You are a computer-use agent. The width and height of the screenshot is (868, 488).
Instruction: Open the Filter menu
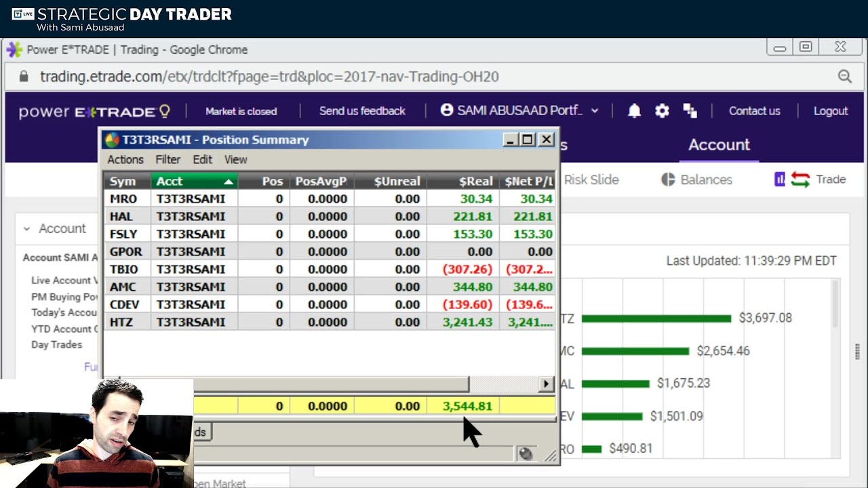tap(167, 159)
